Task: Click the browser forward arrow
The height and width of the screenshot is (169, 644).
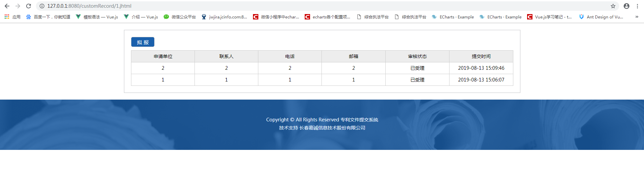Action: pyautogui.click(x=18, y=6)
